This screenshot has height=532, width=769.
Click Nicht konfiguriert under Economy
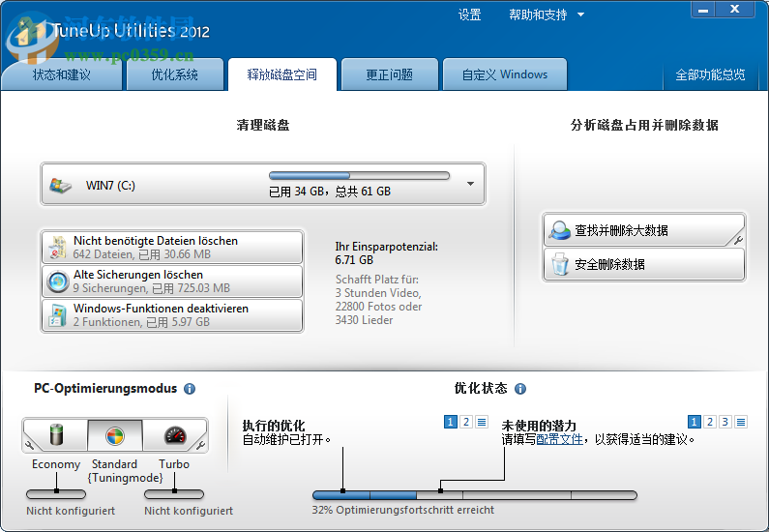click(71, 511)
